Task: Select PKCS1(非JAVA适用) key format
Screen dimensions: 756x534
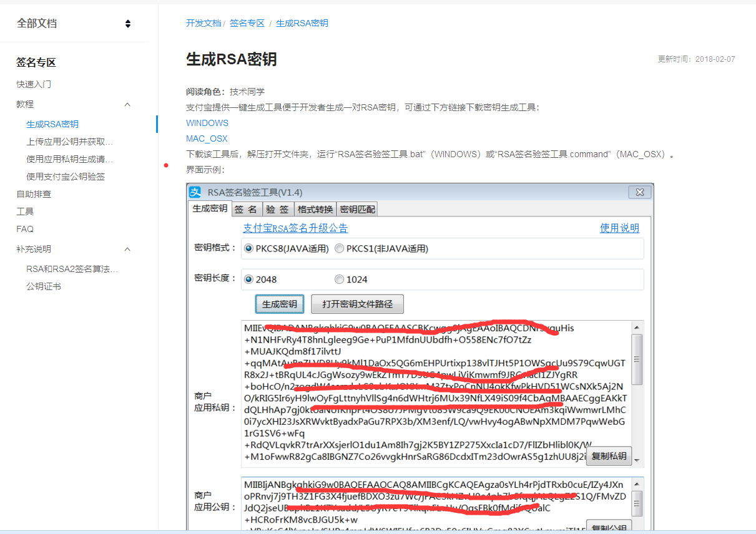Action: click(339, 248)
